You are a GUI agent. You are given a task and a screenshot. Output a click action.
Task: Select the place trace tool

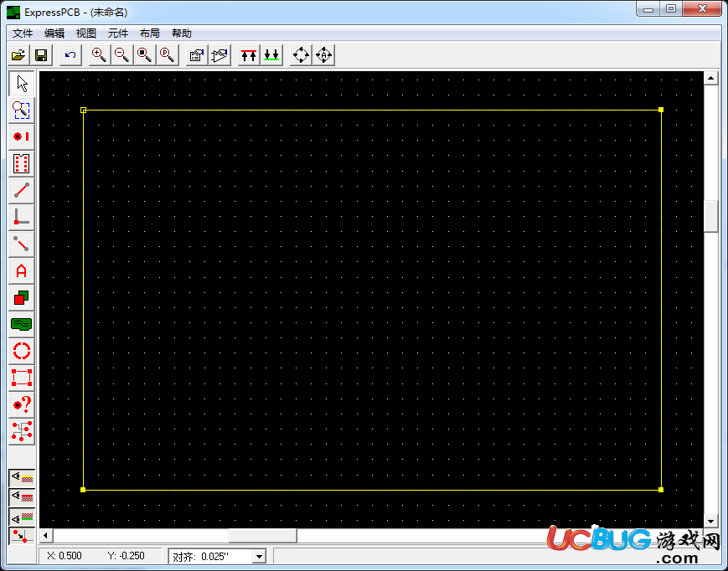[x=21, y=191]
